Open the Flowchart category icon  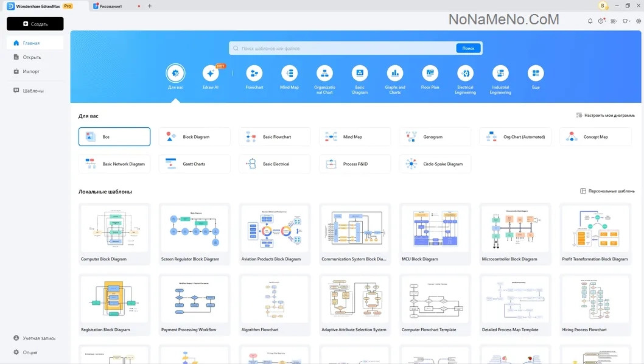click(254, 74)
